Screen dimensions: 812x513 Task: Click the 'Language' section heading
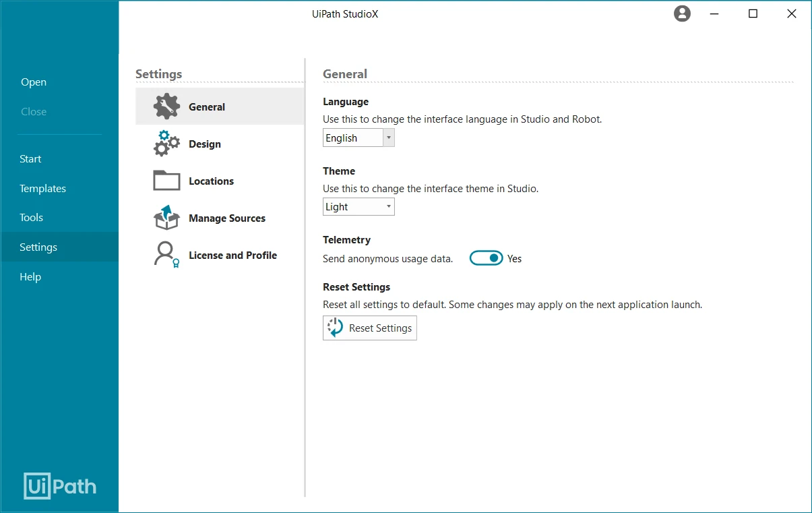(346, 102)
